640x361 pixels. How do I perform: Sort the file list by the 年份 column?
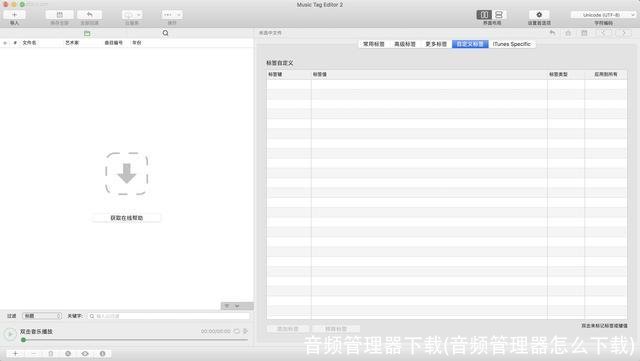(137, 42)
